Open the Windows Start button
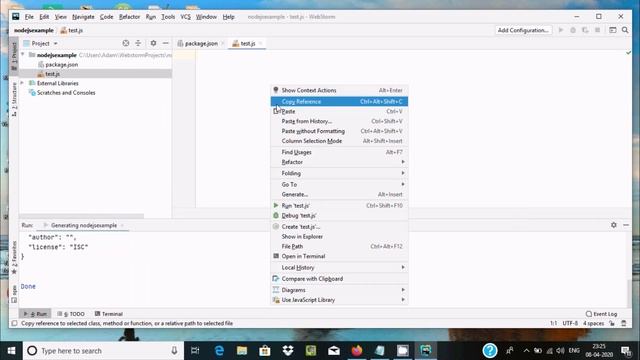This screenshot has width=640, height=360. [11, 351]
